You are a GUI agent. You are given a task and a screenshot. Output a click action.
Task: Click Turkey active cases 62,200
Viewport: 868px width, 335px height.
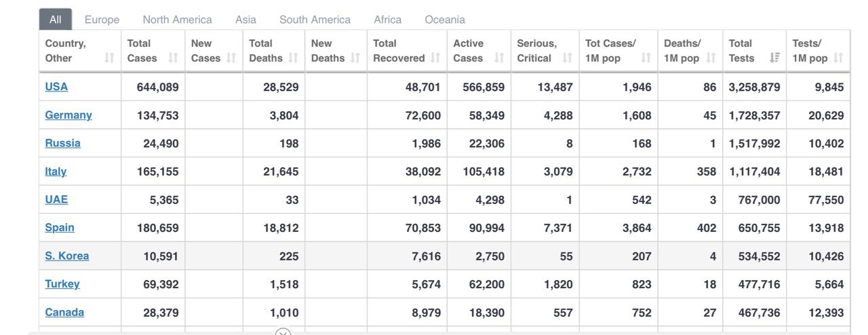(x=487, y=284)
